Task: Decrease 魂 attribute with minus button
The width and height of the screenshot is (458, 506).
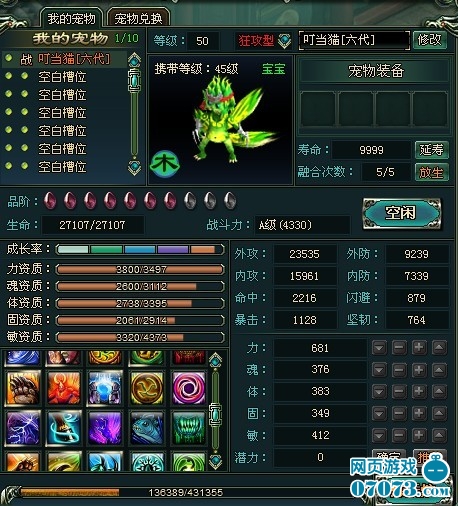Action: pyautogui.click(x=399, y=370)
